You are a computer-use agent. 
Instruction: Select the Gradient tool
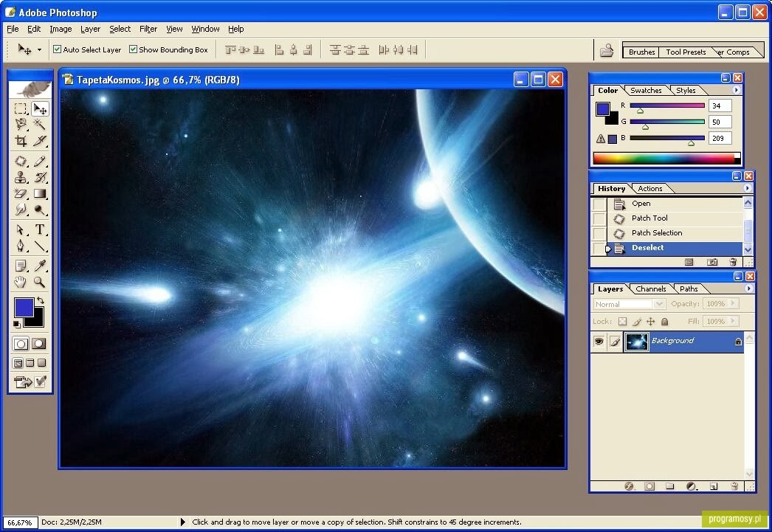click(x=40, y=193)
